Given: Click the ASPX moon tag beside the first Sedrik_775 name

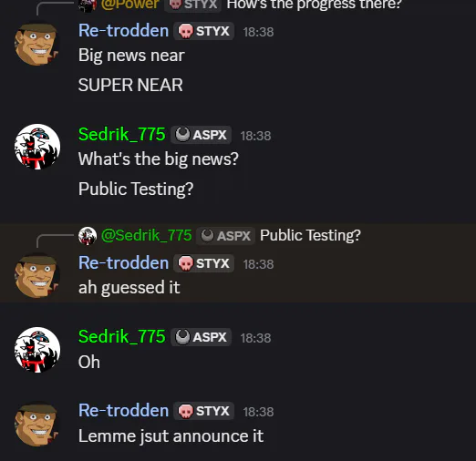Looking at the screenshot, I should pyautogui.click(x=201, y=135).
